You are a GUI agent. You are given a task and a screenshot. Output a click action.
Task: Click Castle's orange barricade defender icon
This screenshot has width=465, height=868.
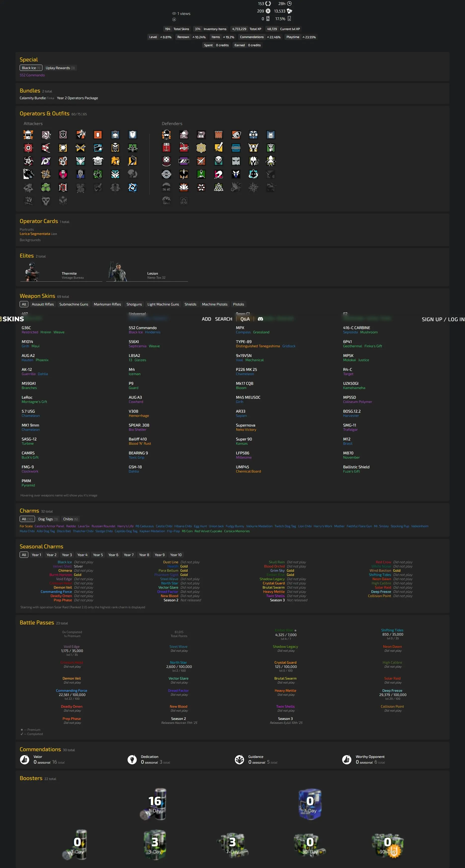(x=219, y=135)
